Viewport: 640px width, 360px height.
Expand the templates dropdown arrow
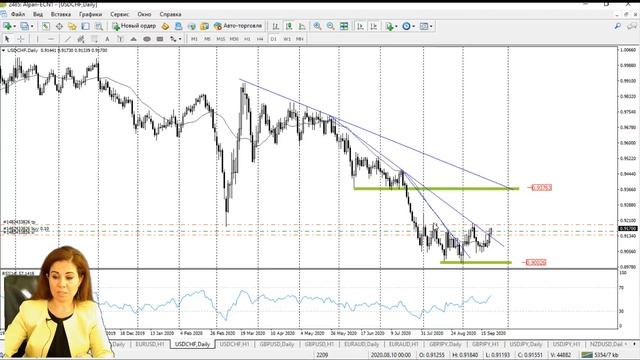431,26
